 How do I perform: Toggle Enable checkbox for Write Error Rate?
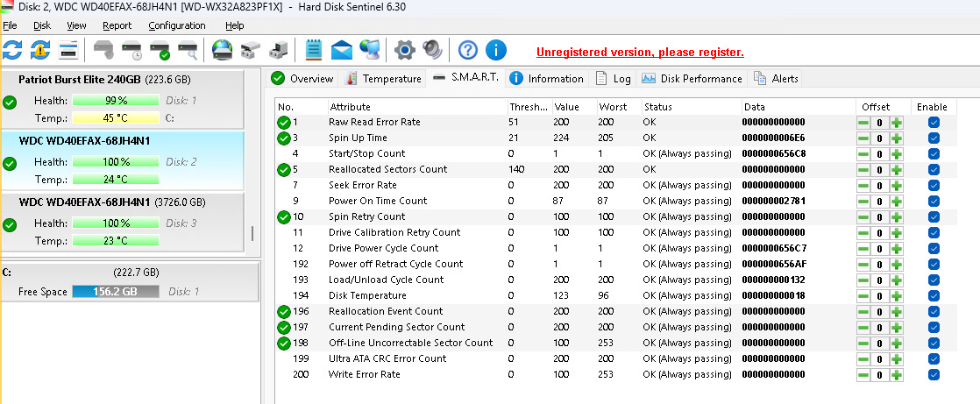click(x=934, y=375)
